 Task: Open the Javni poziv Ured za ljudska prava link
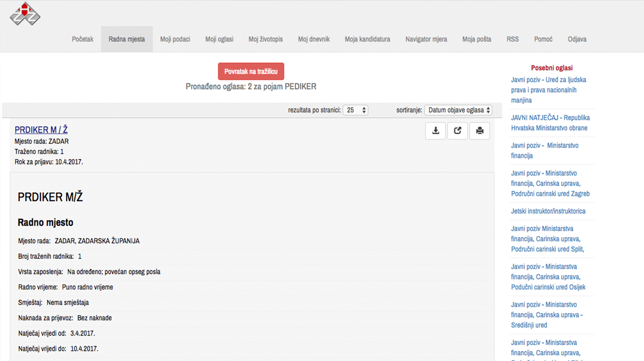tap(548, 90)
